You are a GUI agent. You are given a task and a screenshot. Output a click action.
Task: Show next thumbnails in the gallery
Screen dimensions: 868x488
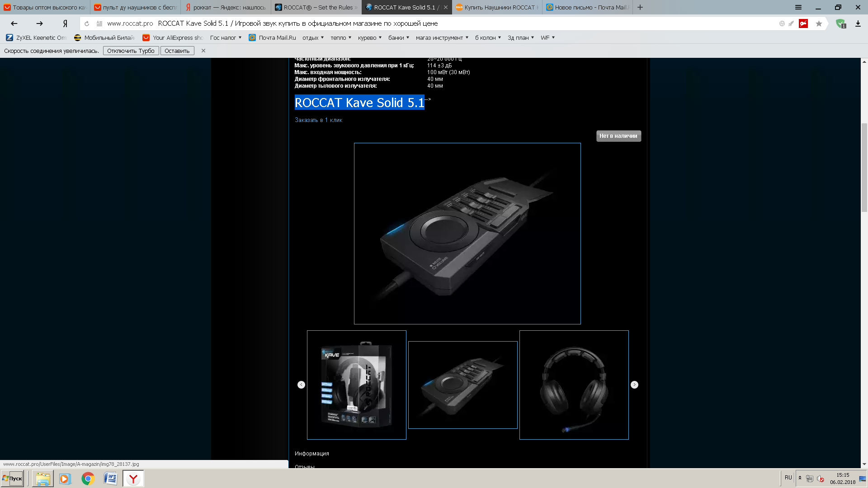634,385
